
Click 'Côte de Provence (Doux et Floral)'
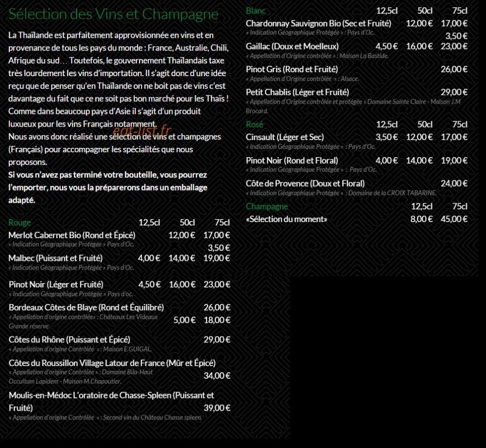305,183
